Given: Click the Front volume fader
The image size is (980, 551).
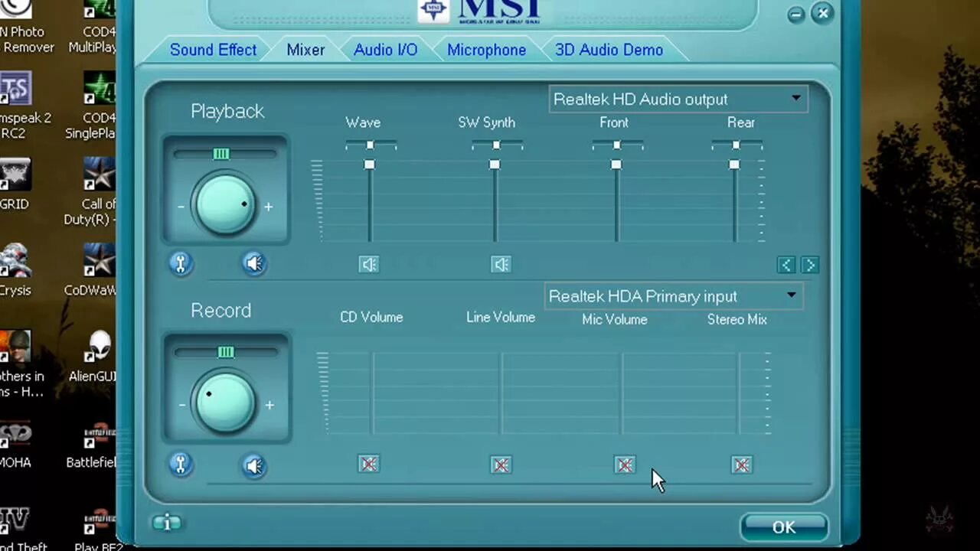Looking at the screenshot, I should pos(616,165).
